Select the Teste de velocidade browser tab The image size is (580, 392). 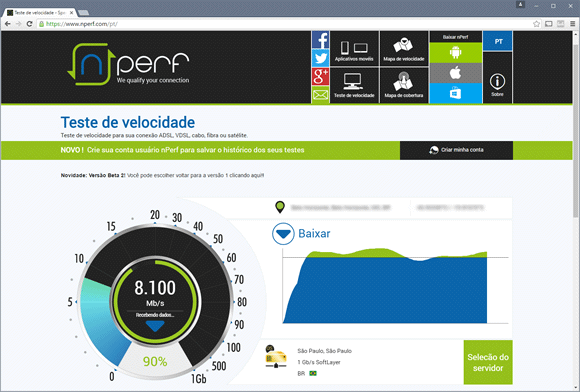[39, 13]
